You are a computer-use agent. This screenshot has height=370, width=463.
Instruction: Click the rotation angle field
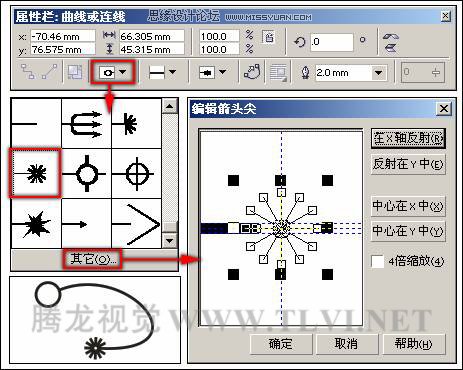tap(331, 42)
